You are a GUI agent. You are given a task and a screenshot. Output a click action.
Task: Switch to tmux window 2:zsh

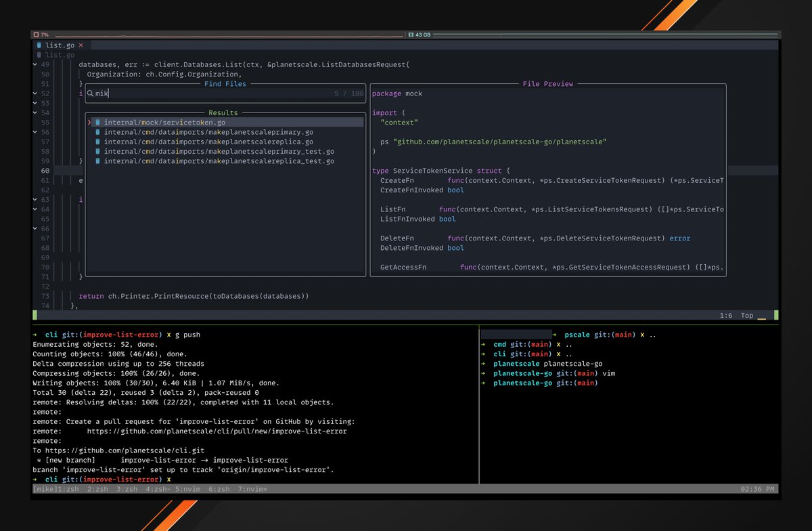coord(97,489)
